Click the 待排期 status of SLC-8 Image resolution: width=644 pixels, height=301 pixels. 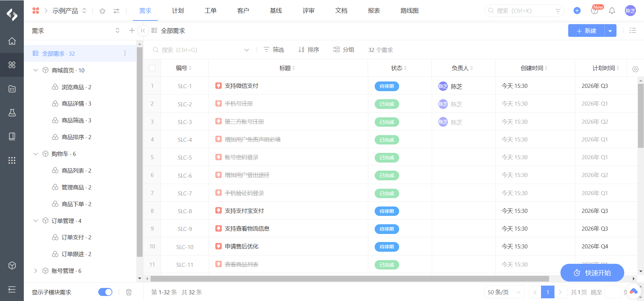[x=387, y=211]
